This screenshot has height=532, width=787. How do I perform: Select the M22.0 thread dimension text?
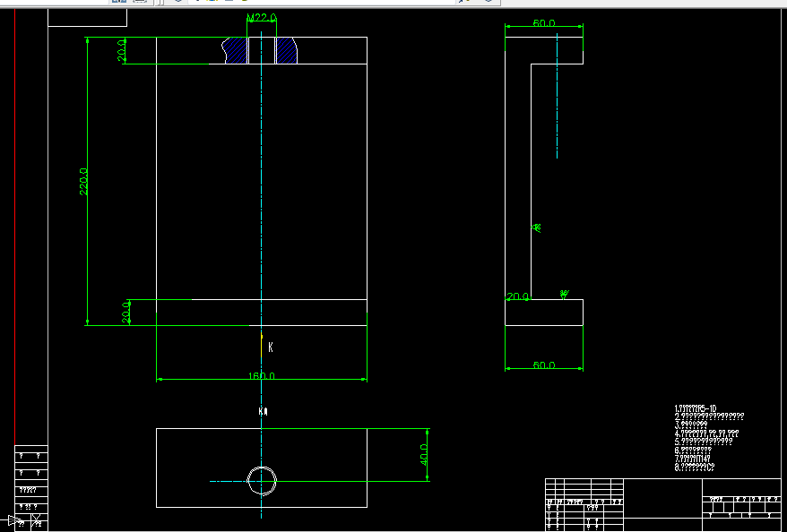[262, 18]
